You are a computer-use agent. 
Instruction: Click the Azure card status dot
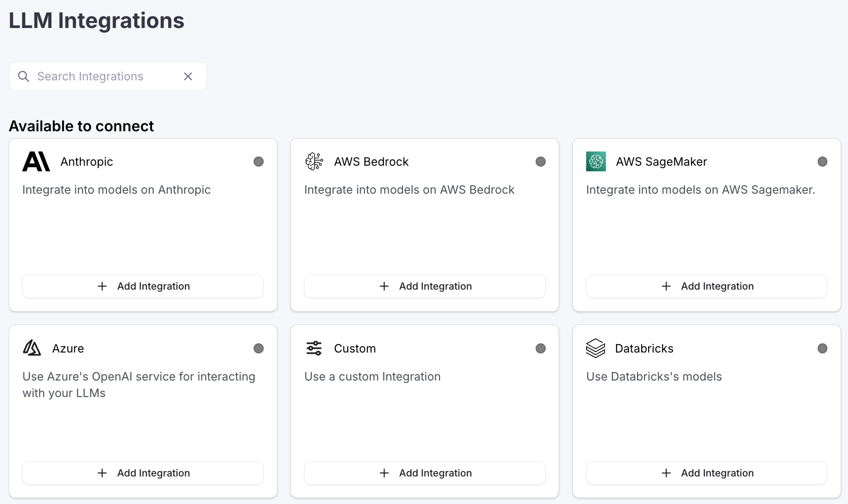coord(259,348)
